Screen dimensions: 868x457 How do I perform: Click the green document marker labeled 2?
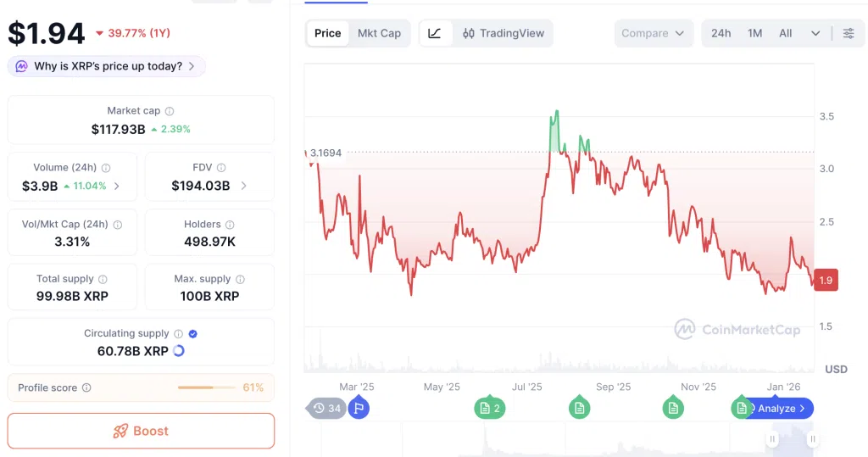pyautogui.click(x=489, y=409)
